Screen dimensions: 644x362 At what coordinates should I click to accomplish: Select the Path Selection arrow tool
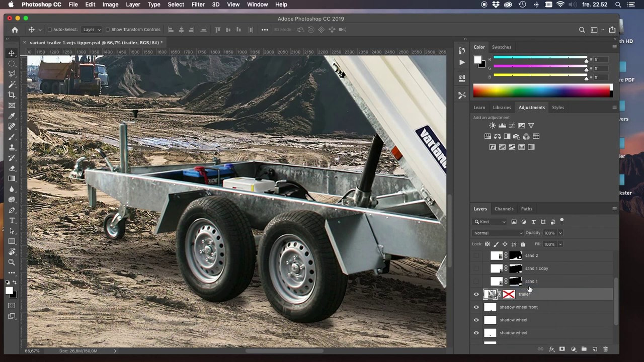pyautogui.click(x=12, y=231)
